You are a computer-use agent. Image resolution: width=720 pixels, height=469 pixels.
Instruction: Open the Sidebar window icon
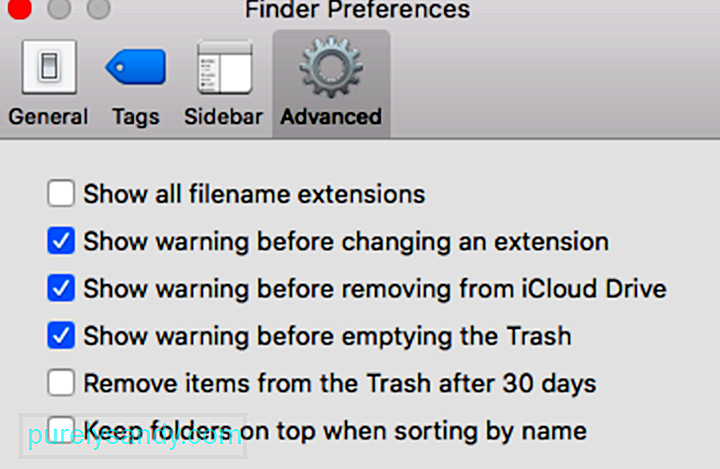point(225,67)
